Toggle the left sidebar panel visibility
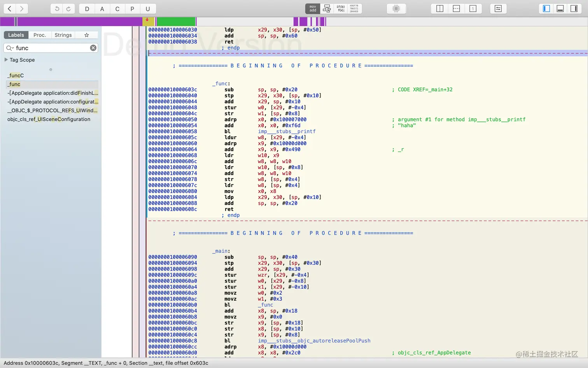 pos(546,9)
